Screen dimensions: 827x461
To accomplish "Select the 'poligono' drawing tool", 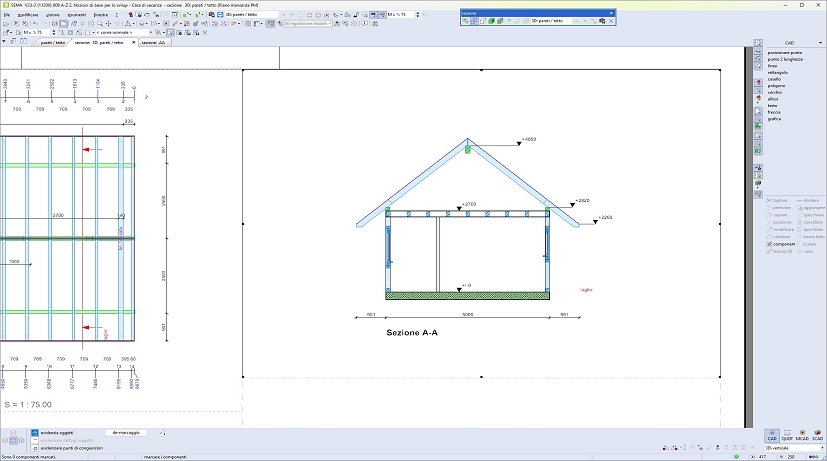I will pos(776,86).
